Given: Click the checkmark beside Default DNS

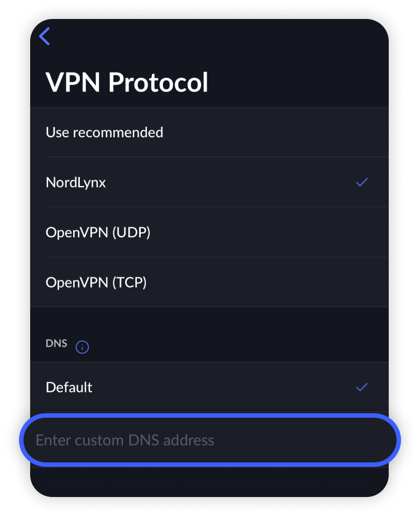Looking at the screenshot, I should [362, 387].
